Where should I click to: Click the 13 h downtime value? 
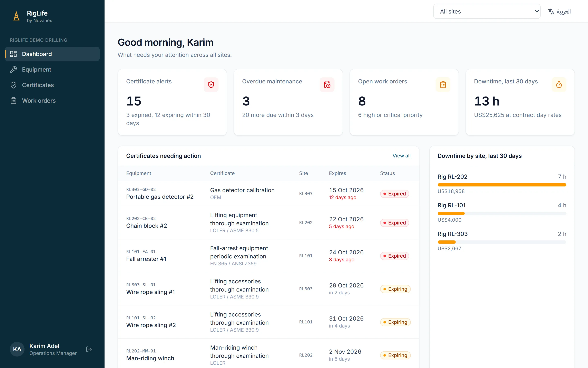(487, 101)
